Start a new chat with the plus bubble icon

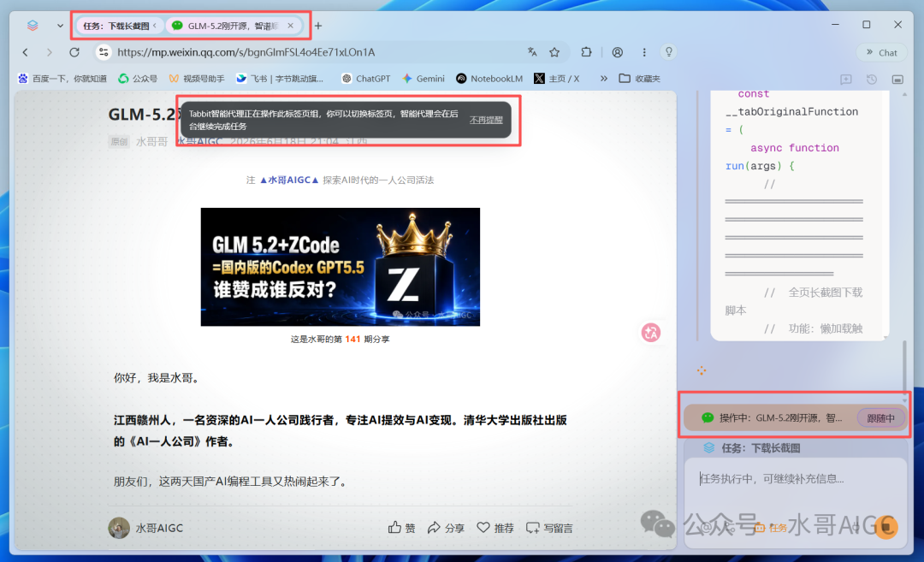coord(846,80)
